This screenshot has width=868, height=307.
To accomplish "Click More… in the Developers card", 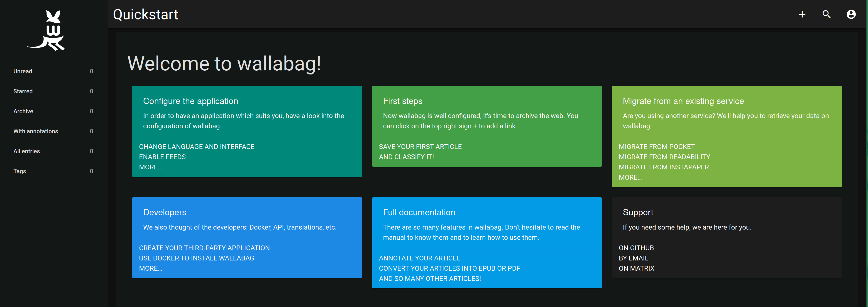I will [150, 268].
